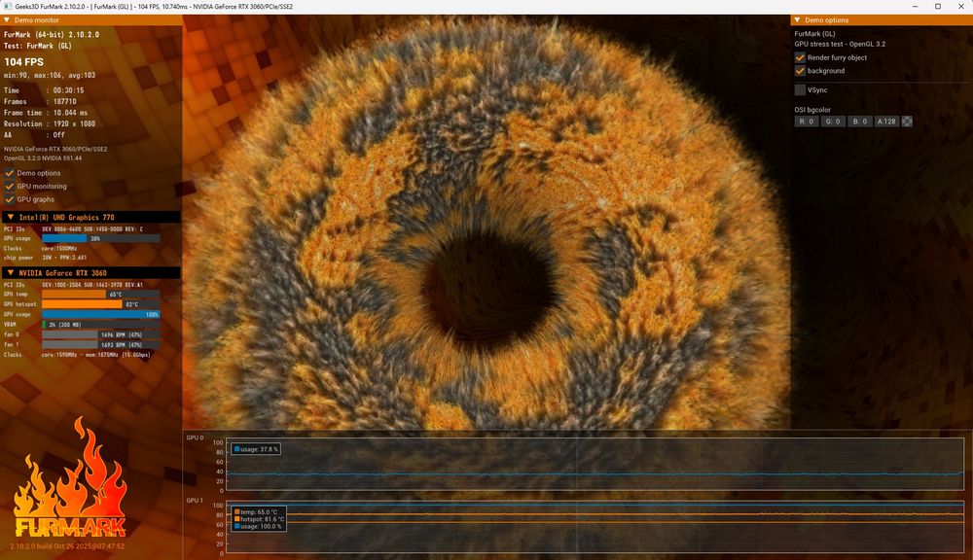
Task: Click the Intel GPU usage 38% bar
Action: (100, 238)
